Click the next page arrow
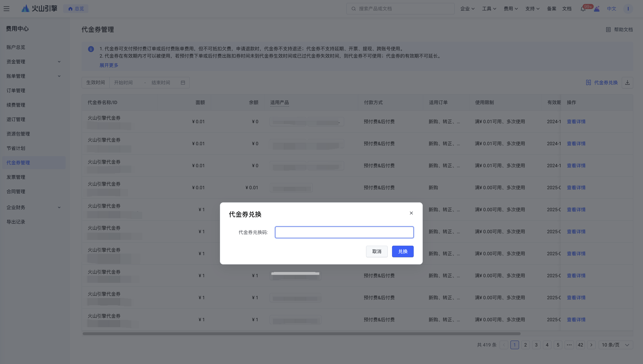 pyautogui.click(x=591, y=345)
